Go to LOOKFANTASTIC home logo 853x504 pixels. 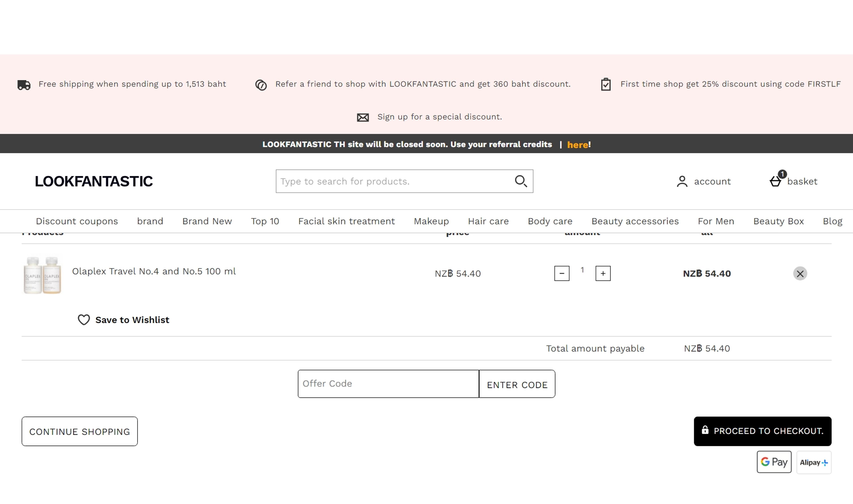(94, 181)
